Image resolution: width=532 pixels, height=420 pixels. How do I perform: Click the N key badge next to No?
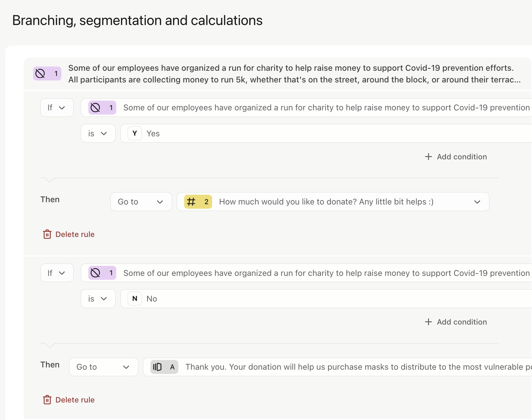(x=135, y=299)
